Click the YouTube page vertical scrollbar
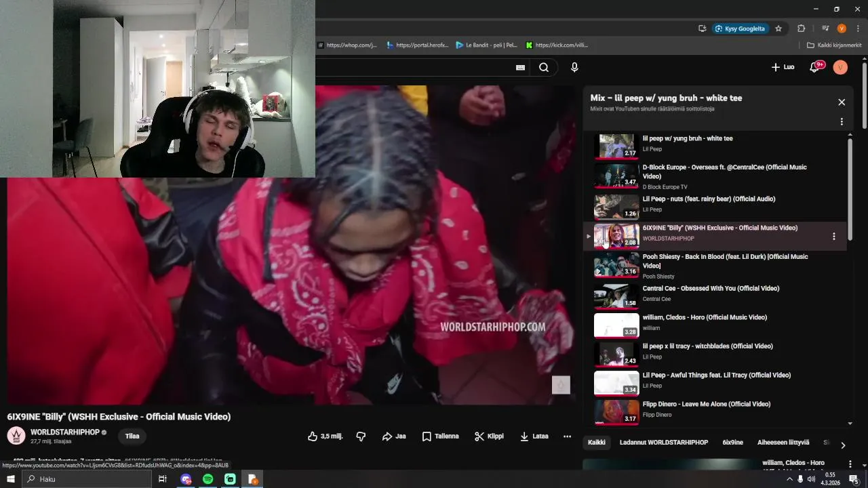 tap(865, 95)
